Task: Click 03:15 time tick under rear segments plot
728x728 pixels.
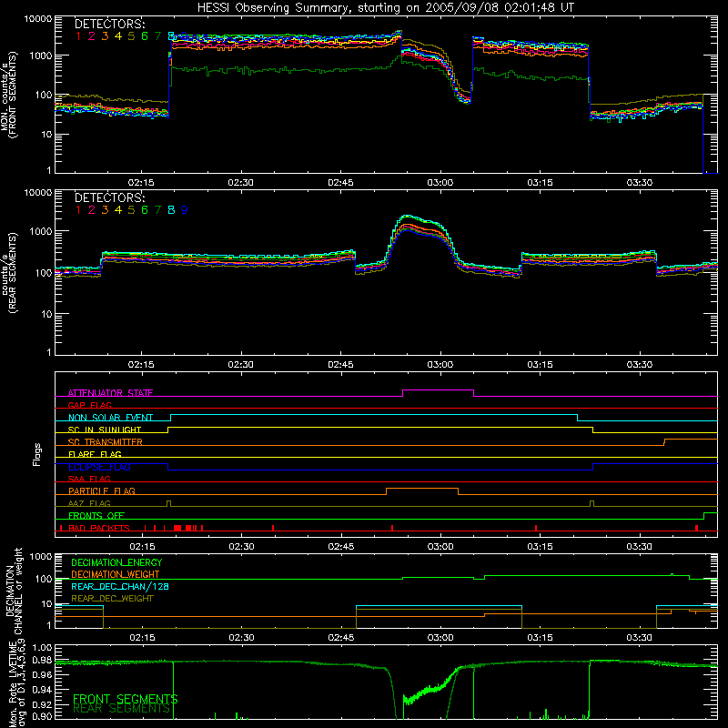Action: (540, 365)
